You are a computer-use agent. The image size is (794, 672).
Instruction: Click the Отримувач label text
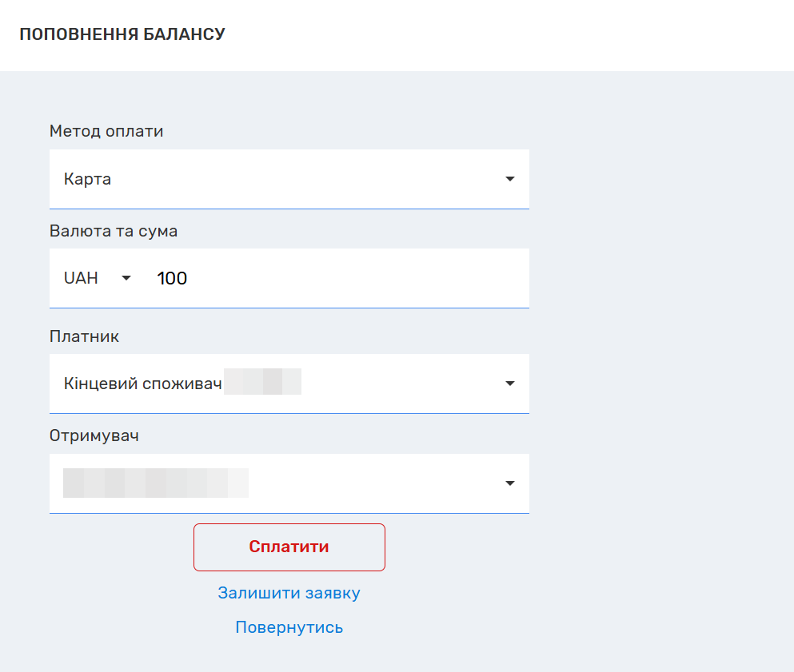(94, 436)
